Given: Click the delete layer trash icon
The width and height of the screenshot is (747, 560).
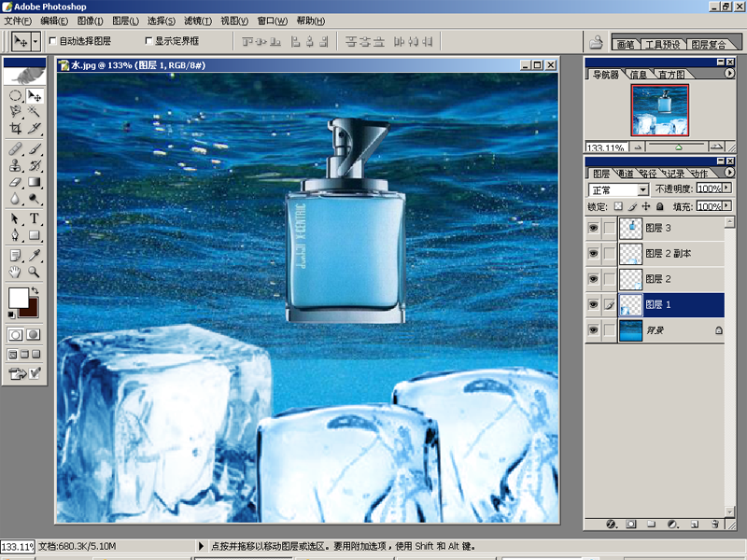Looking at the screenshot, I should pyautogui.click(x=715, y=525).
